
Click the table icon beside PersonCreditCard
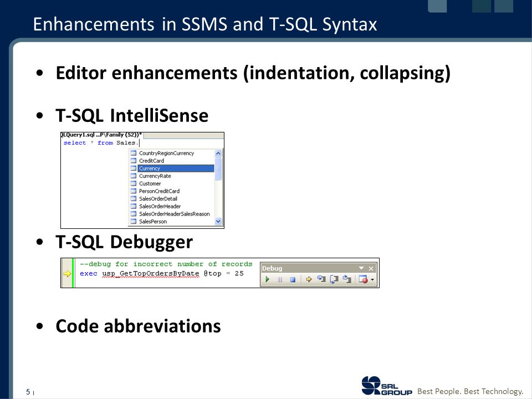[x=134, y=191]
